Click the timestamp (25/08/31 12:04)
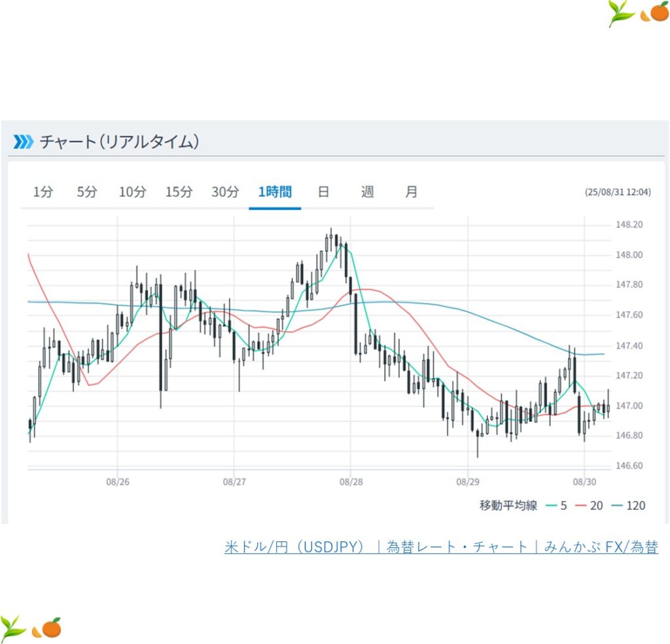670x644 pixels. click(618, 192)
